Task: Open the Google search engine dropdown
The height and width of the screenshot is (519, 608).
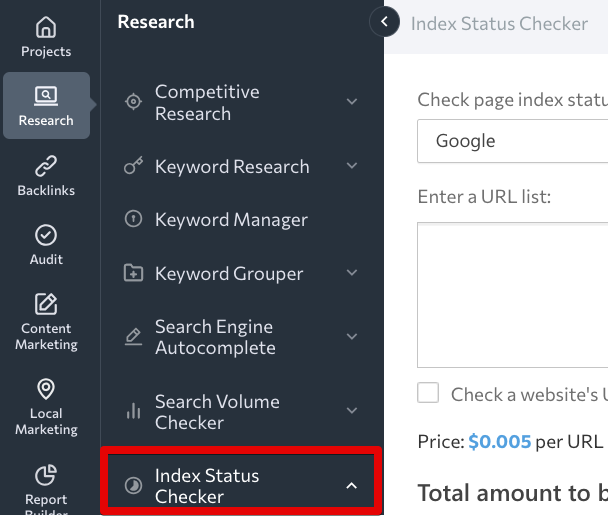Action: (x=512, y=141)
